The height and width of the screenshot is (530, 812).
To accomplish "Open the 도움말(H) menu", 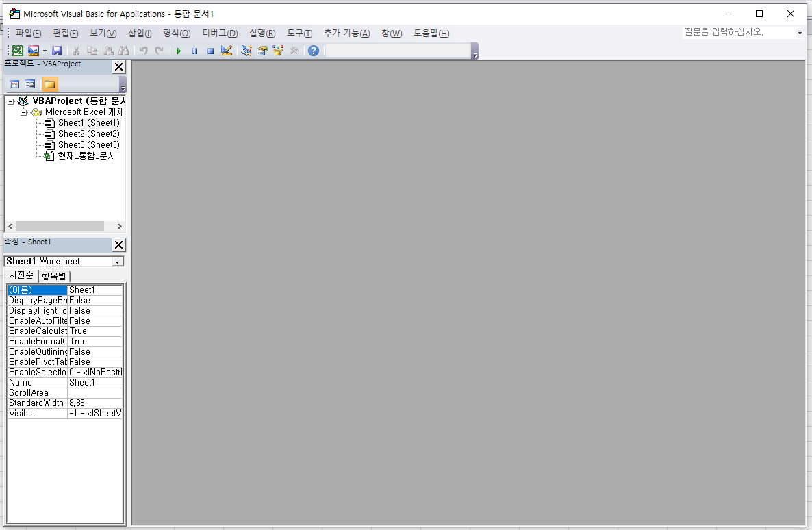I will coord(431,33).
